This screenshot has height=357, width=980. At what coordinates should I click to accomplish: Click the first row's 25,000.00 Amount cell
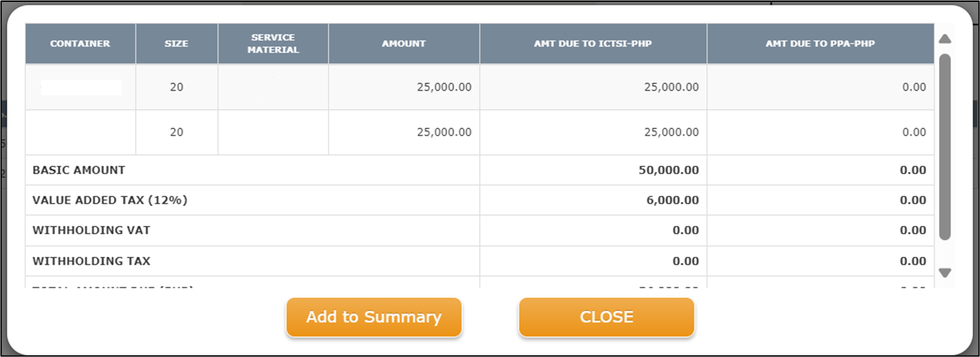(444, 87)
